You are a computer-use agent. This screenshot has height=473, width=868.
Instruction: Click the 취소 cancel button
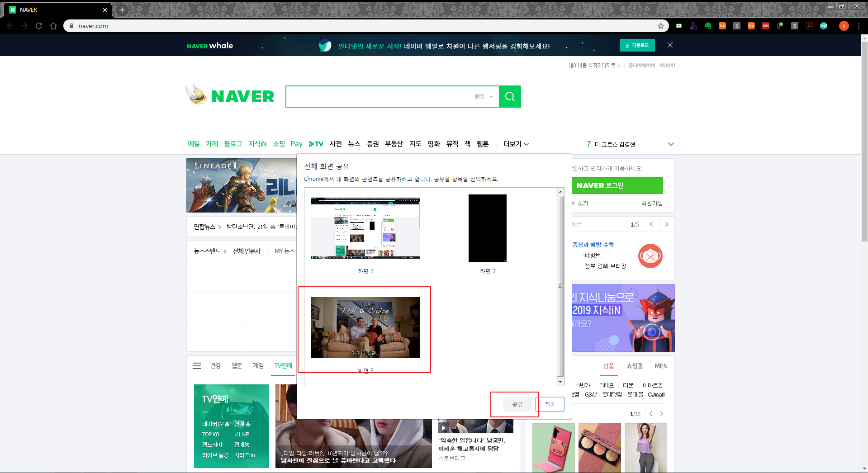550,404
